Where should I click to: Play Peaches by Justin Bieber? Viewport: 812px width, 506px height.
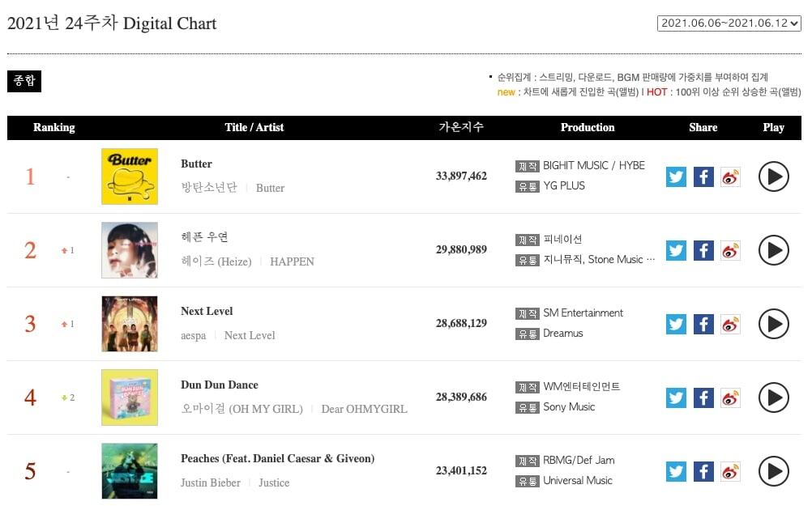[x=773, y=471]
